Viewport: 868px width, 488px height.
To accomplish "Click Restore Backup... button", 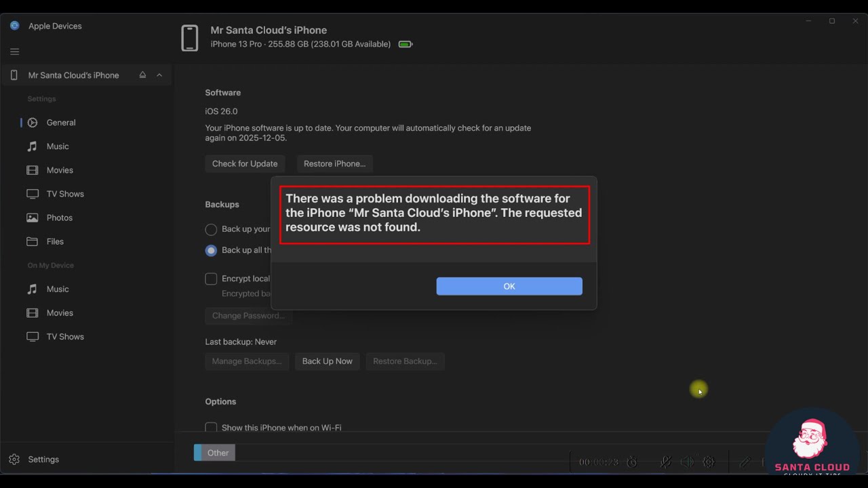I will pyautogui.click(x=405, y=361).
